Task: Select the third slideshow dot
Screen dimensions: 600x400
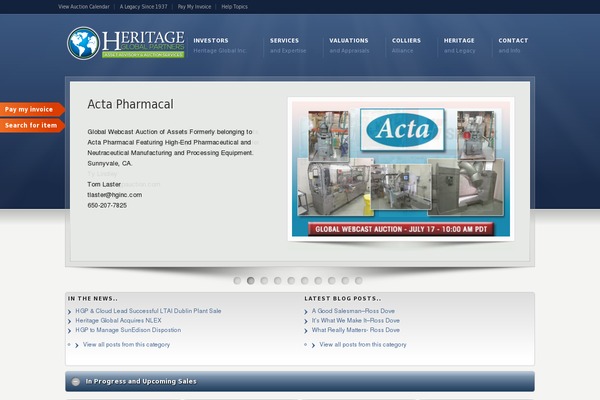Action: 264,281
